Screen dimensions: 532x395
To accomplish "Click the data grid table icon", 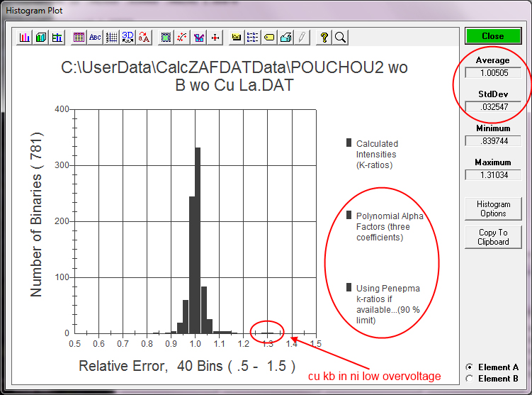I will click(x=79, y=37).
